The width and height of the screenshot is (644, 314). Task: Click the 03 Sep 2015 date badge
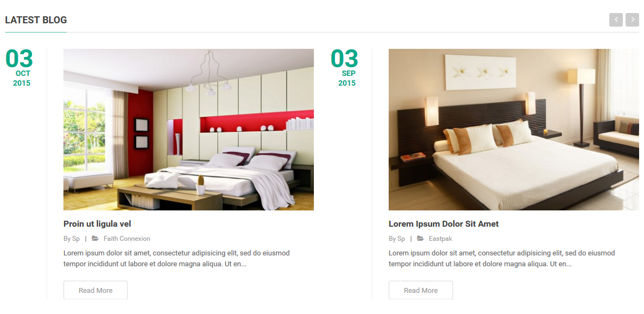pyautogui.click(x=345, y=67)
